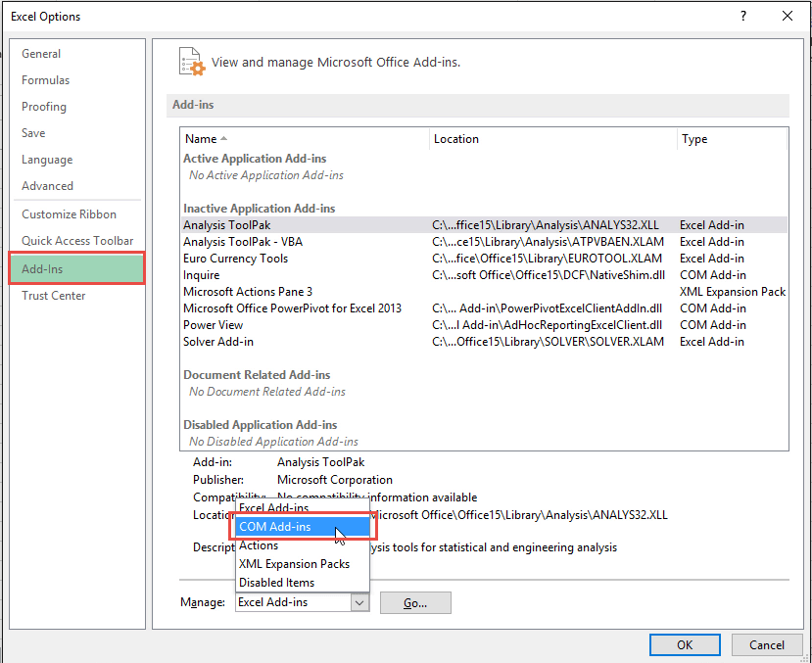Click the EUROTOOL.XLAM location cell
This screenshot has width=812, height=663.
click(547, 259)
